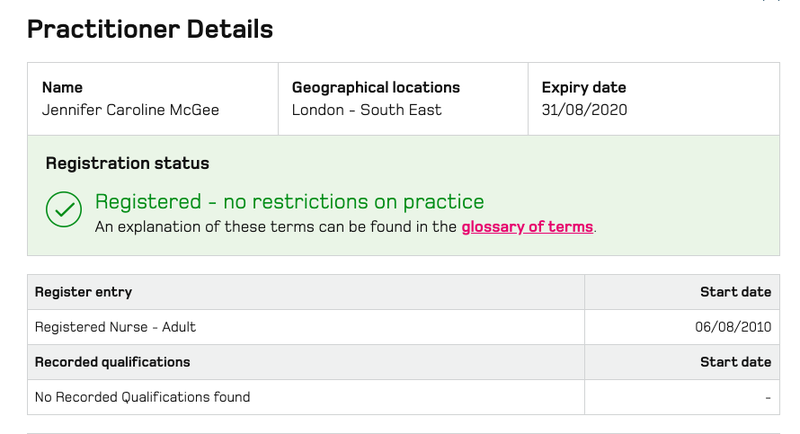Image resolution: width=800 pixels, height=434 pixels.
Task: Click the Recorded qualifications header
Action: click(112, 362)
